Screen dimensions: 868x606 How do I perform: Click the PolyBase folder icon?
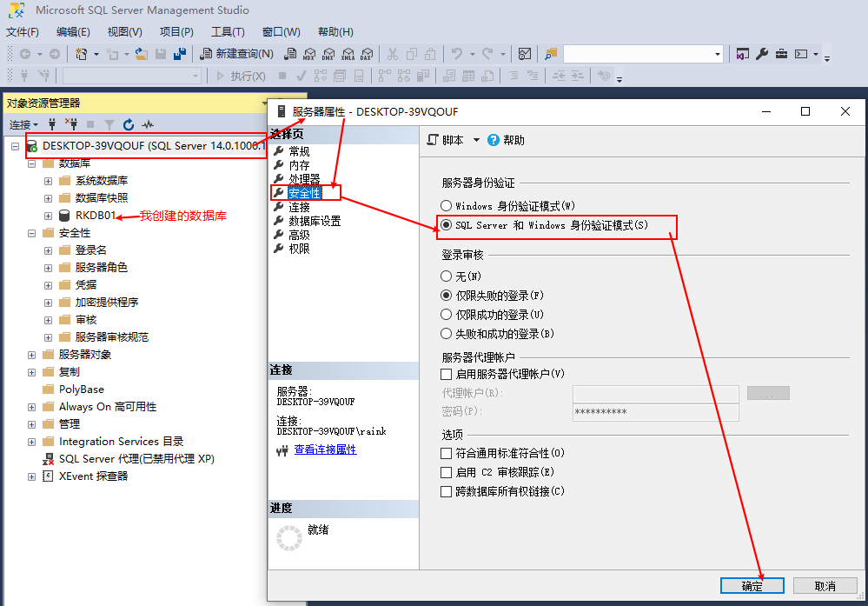(48, 389)
